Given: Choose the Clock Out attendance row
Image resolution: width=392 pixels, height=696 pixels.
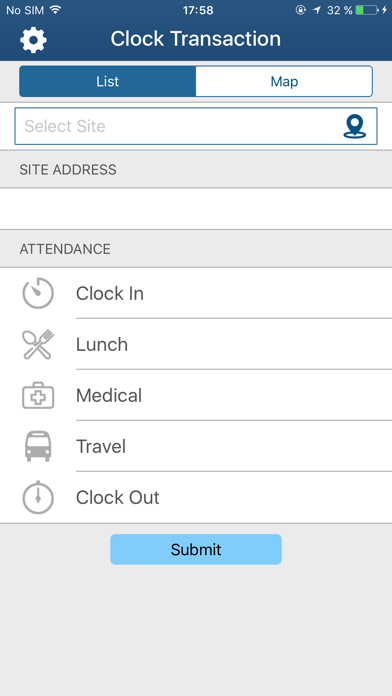Looking at the screenshot, I should click(196, 498).
